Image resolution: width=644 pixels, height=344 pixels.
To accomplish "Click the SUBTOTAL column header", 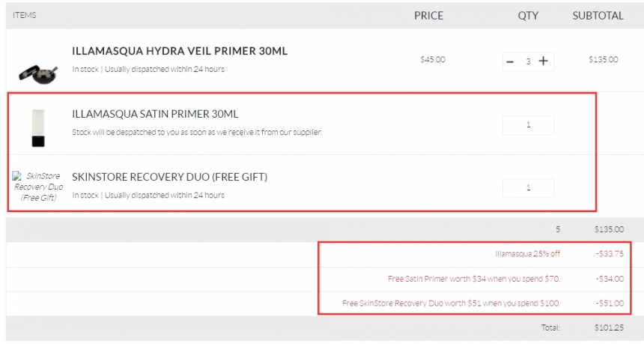I will click(598, 15).
